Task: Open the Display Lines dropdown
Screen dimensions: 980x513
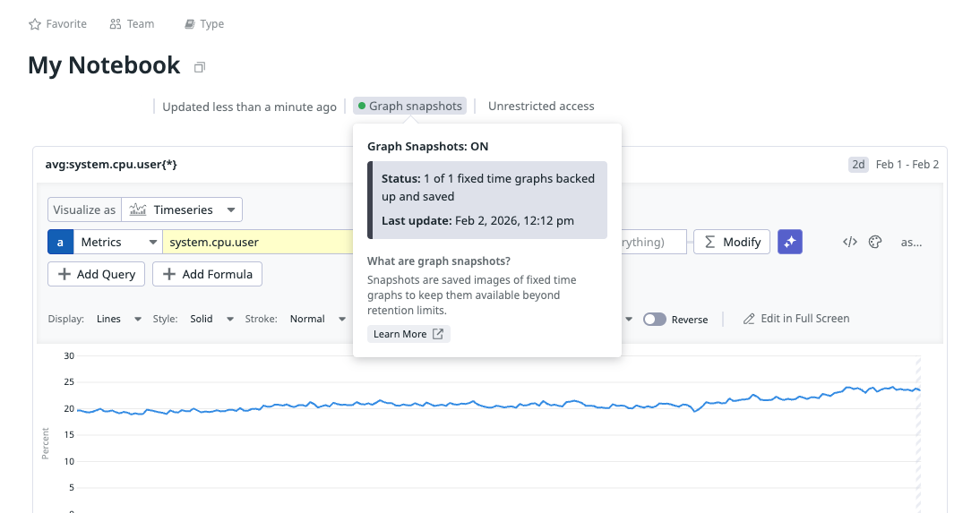Action: click(x=119, y=320)
